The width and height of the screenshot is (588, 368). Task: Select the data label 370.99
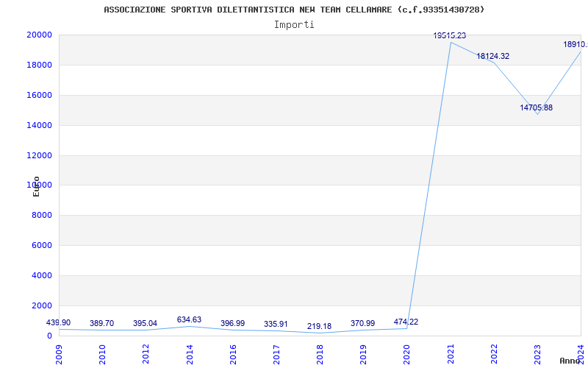pyautogui.click(x=362, y=323)
